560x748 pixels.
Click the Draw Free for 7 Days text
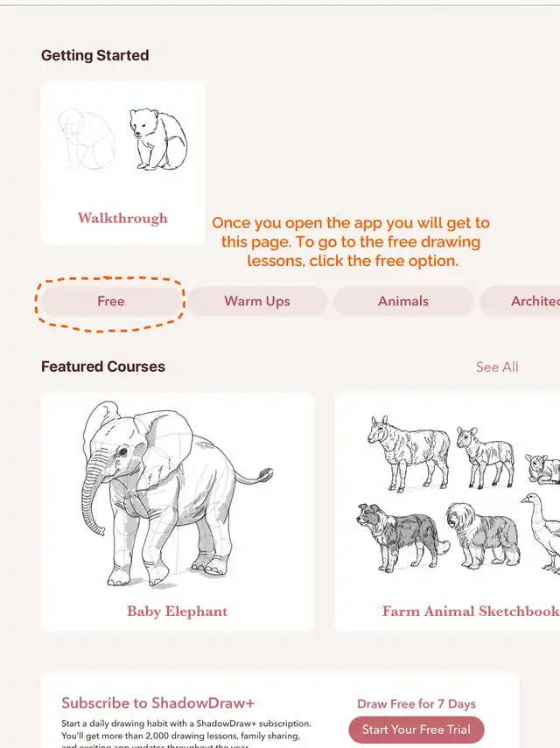tap(416, 704)
